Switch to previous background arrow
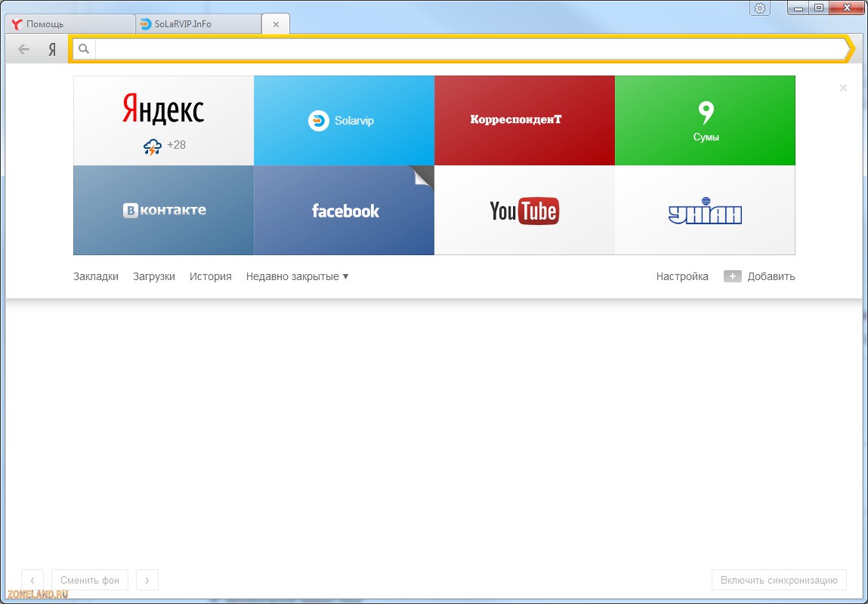 click(x=32, y=580)
